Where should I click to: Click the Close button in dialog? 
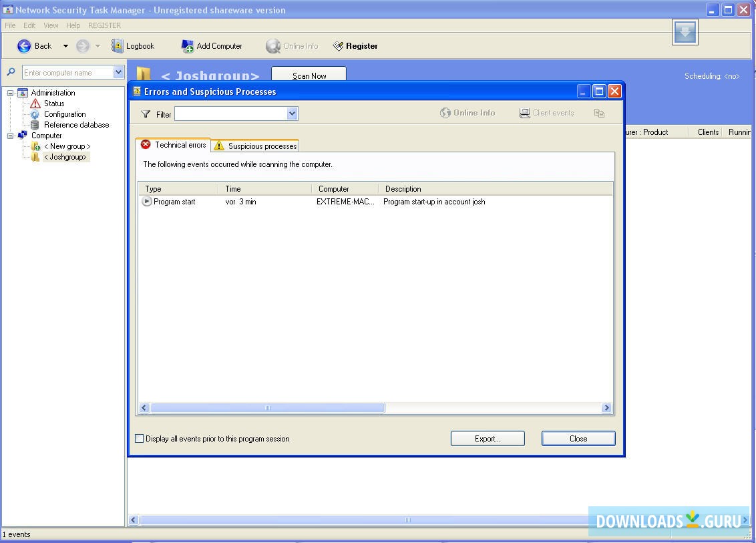click(578, 438)
